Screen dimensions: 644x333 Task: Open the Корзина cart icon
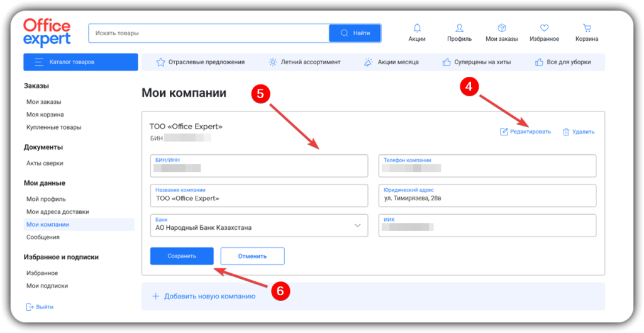(x=587, y=28)
